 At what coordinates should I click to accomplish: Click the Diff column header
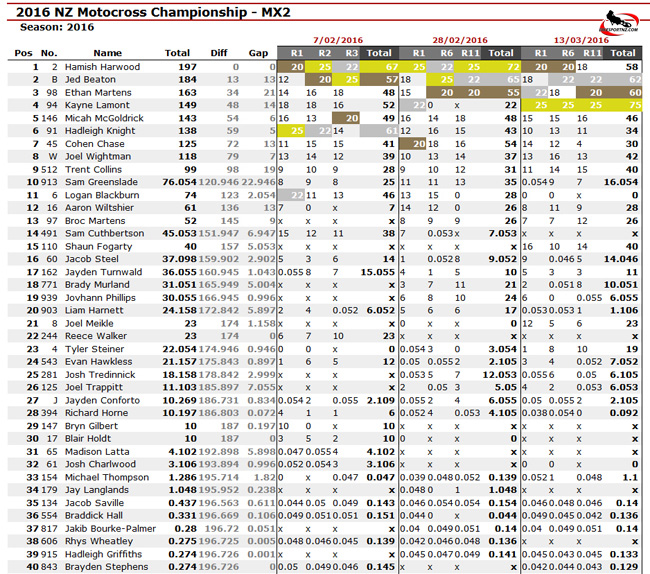[x=219, y=53]
